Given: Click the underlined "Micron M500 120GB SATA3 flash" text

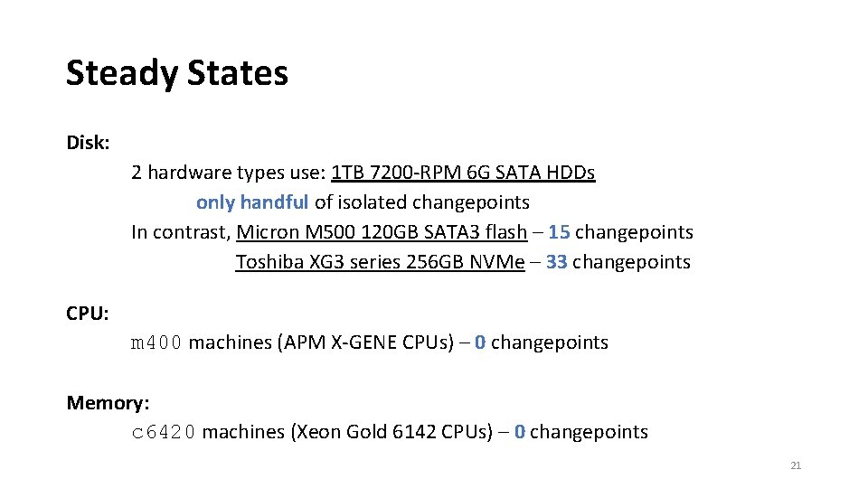Looking at the screenshot, I should (x=381, y=232).
